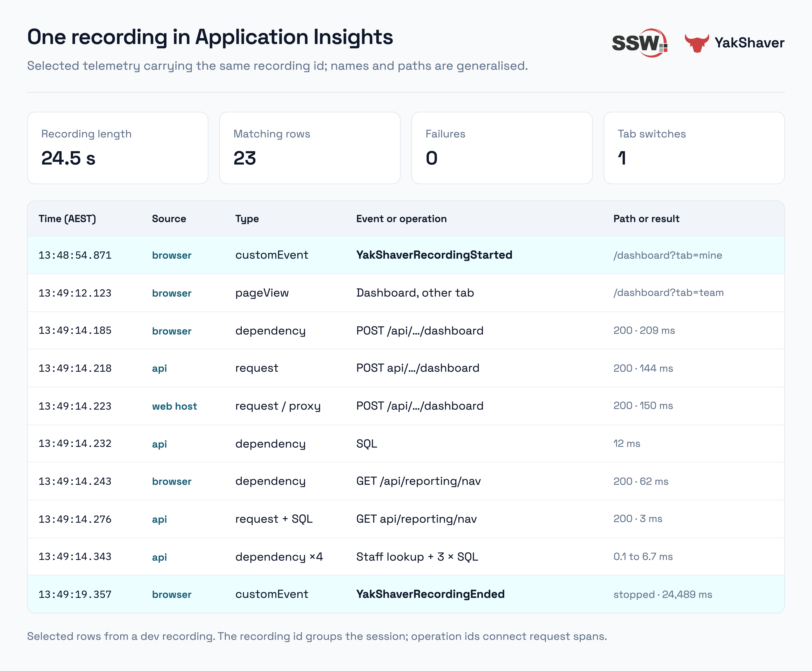Click the '200 · 144 ms' result
Screen dimensions: 812x671
(x=643, y=368)
